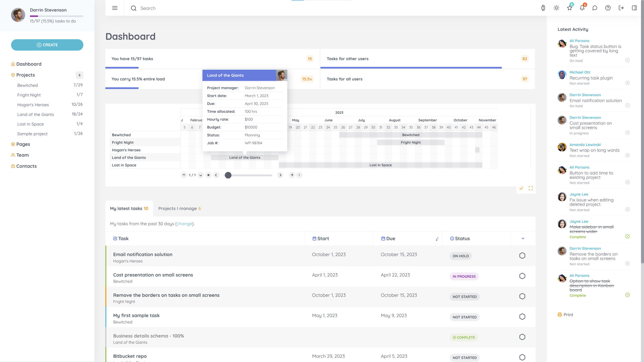Viewport: 644px width, 362px height.
Task: Open starred items via the star icon
Action: tap(569, 8)
